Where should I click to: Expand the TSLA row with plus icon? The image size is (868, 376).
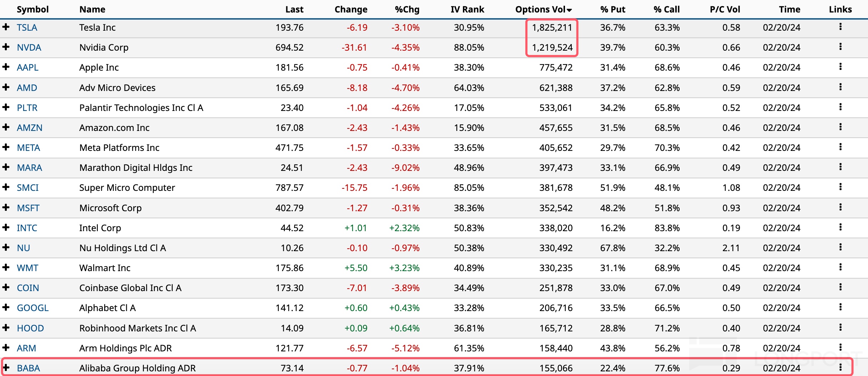6,27
